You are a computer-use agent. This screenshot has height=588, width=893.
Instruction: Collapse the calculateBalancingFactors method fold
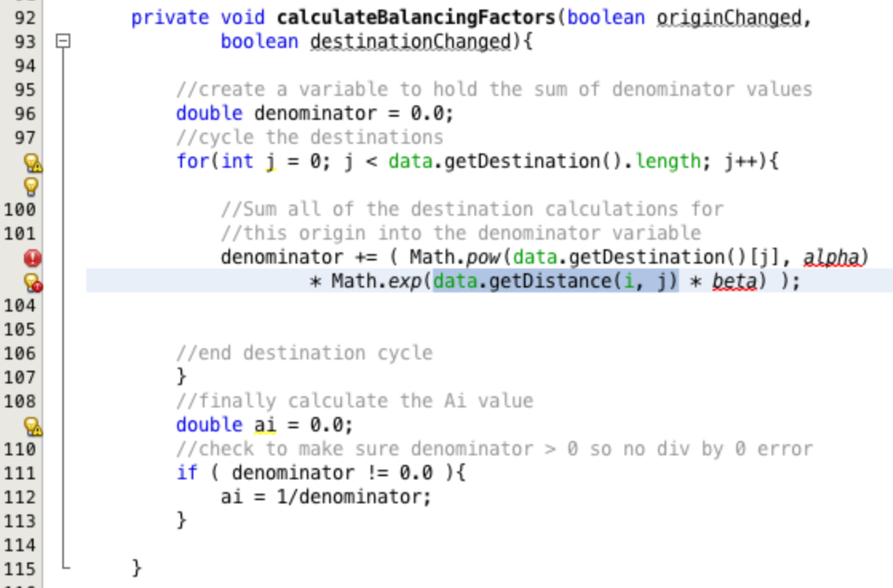tap(63, 41)
